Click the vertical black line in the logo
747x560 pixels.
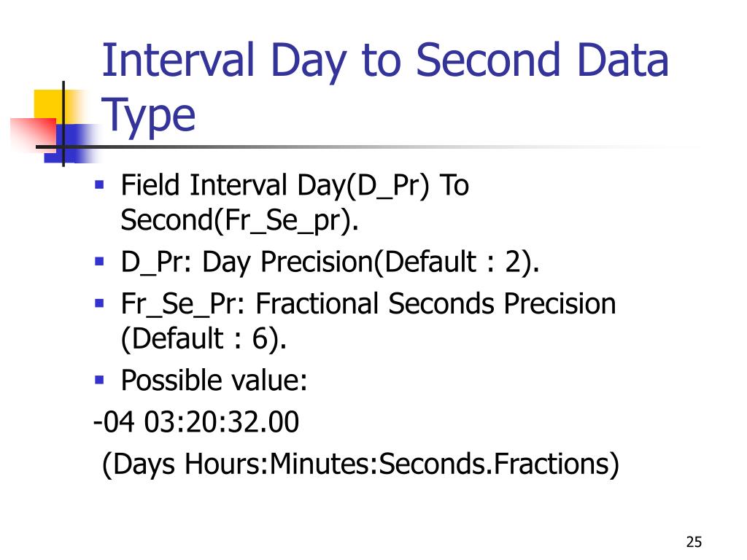63,124
